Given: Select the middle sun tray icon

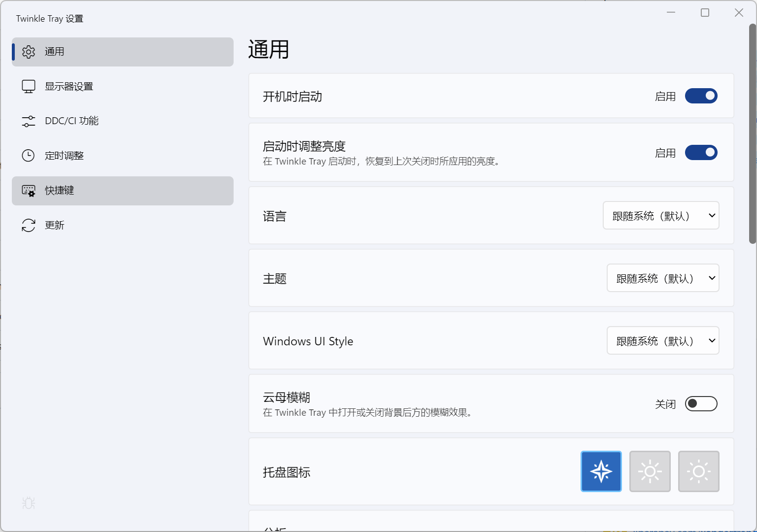Looking at the screenshot, I should (x=650, y=471).
